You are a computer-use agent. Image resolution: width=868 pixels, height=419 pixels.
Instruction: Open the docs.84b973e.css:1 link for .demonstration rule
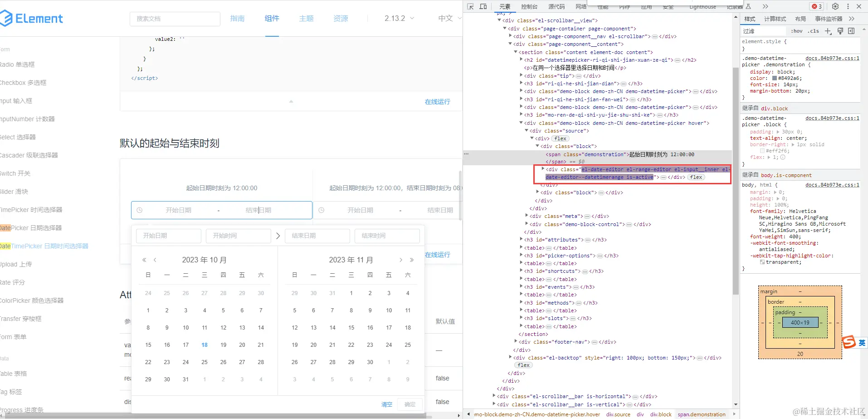click(x=832, y=58)
